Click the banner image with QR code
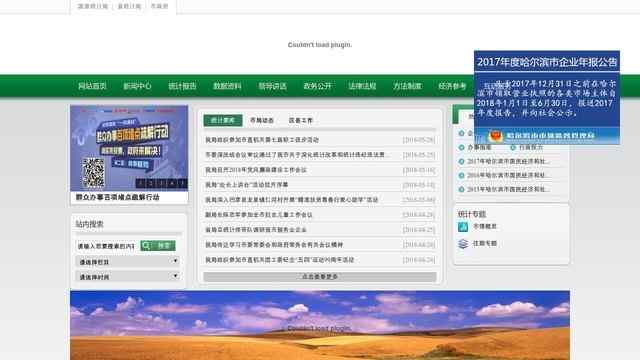This screenshot has height=360, width=640. [129, 148]
